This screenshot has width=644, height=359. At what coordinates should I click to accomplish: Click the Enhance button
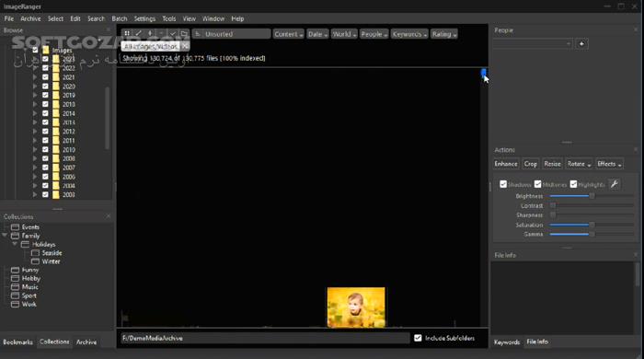click(x=506, y=164)
